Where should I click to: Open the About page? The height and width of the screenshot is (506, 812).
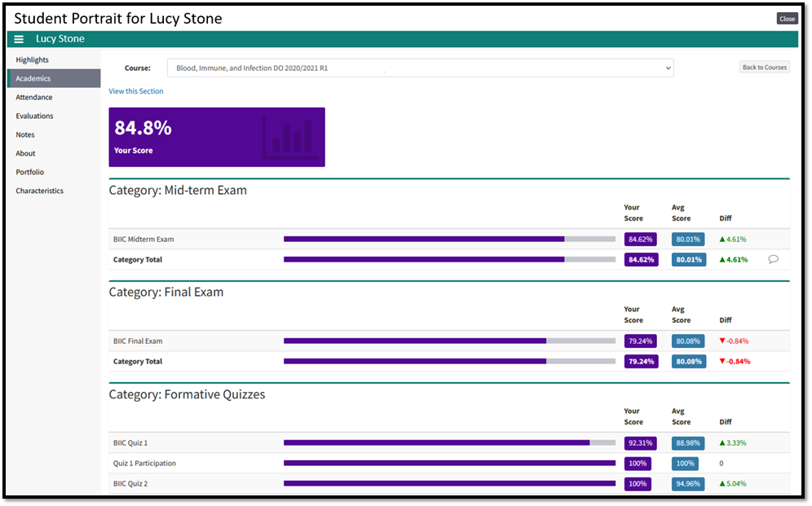pyautogui.click(x=25, y=153)
